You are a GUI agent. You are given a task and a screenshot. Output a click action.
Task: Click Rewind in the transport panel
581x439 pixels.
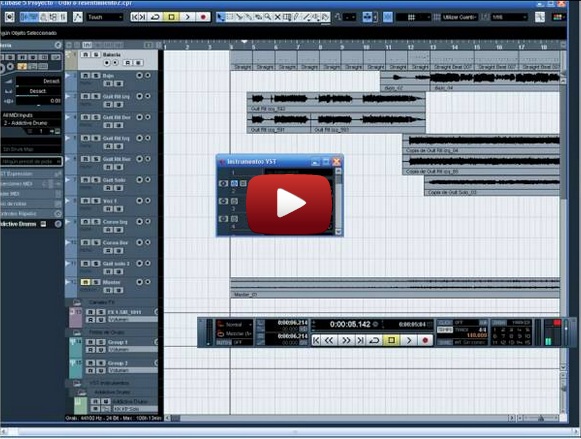(329, 340)
